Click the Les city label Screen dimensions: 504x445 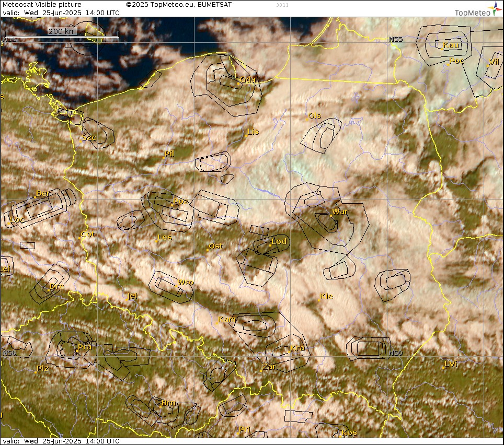[x=165, y=238]
